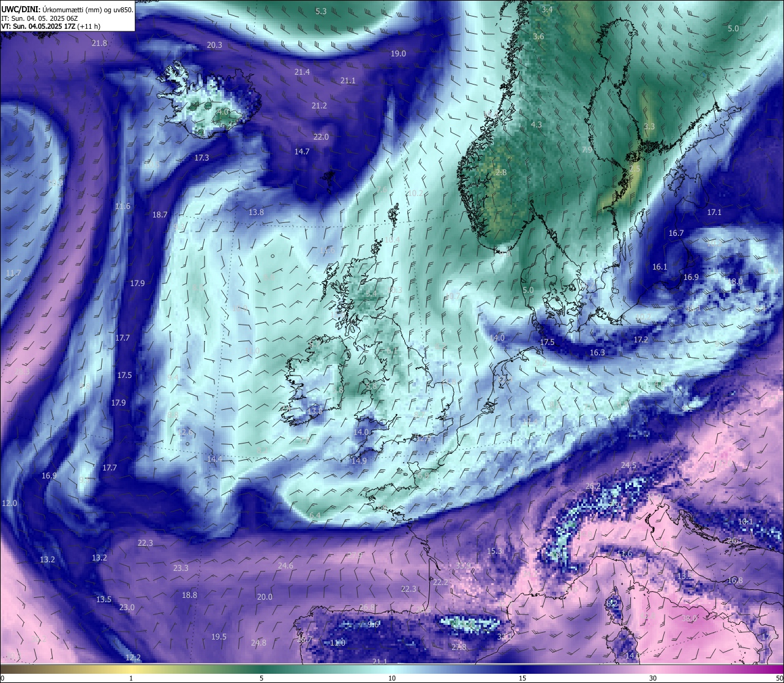Click the 18.7 value label
Screen dimensions: 784x683
click(160, 215)
